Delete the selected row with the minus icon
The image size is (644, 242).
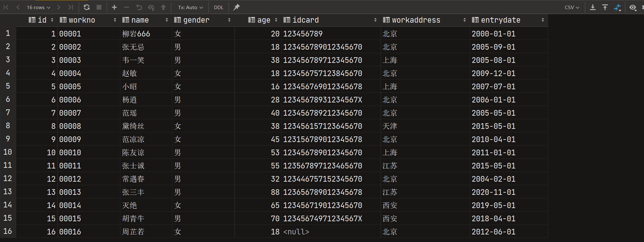click(127, 7)
